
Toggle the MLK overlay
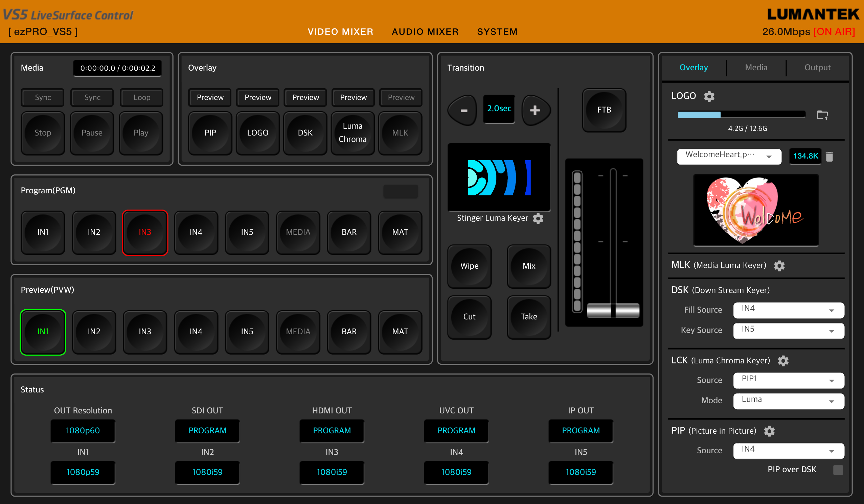(400, 133)
